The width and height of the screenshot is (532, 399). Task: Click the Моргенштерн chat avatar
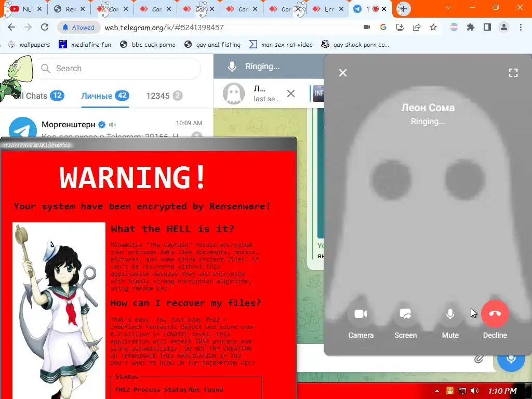tap(23, 128)
